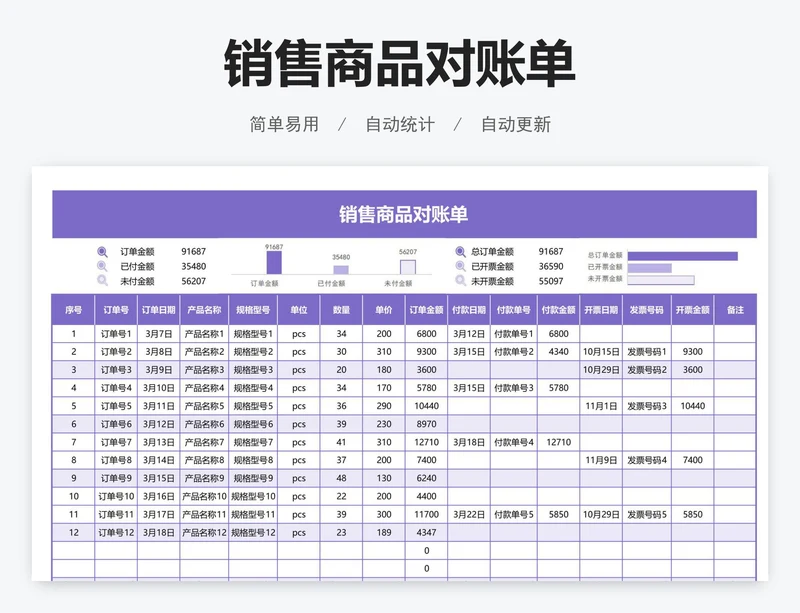Select payment amount cell 12710 in row 7

coord(559,442)
